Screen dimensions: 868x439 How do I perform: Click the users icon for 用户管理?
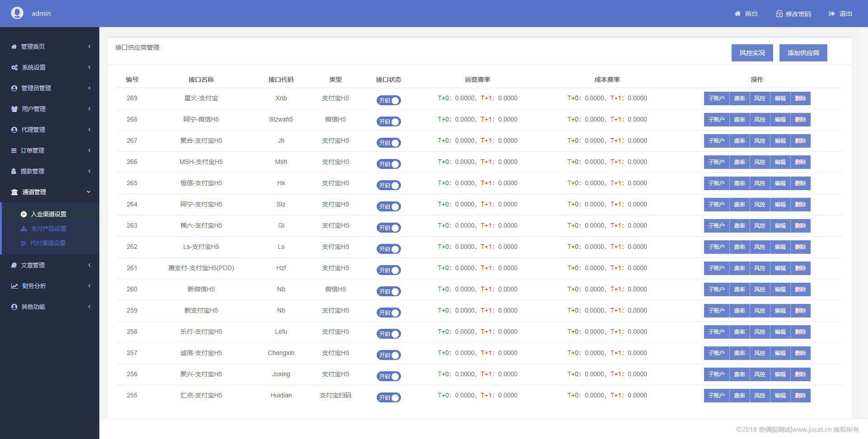click(x=14, y=109)
